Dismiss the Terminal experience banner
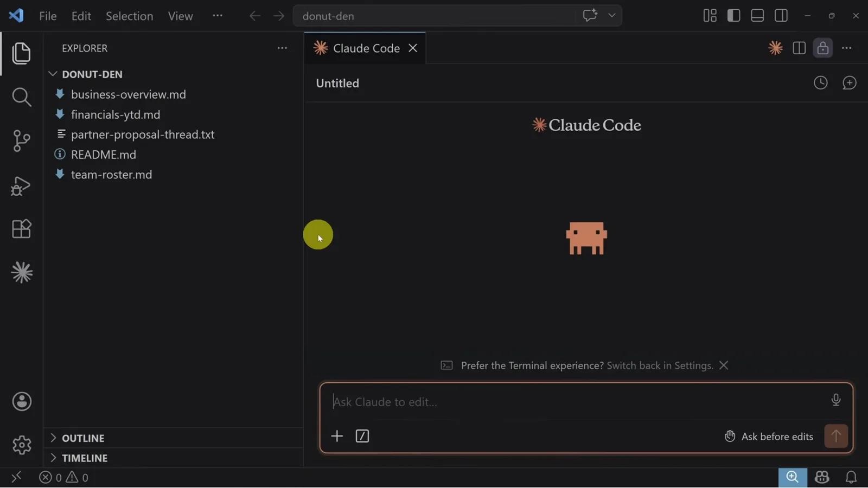 (x=724, y=365)
